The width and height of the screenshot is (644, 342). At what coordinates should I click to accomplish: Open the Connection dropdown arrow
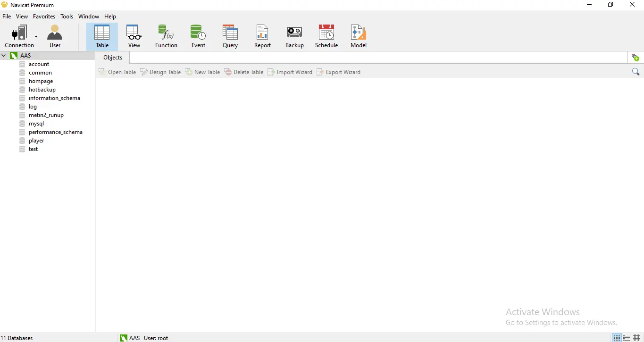click(x=36, y=36)
